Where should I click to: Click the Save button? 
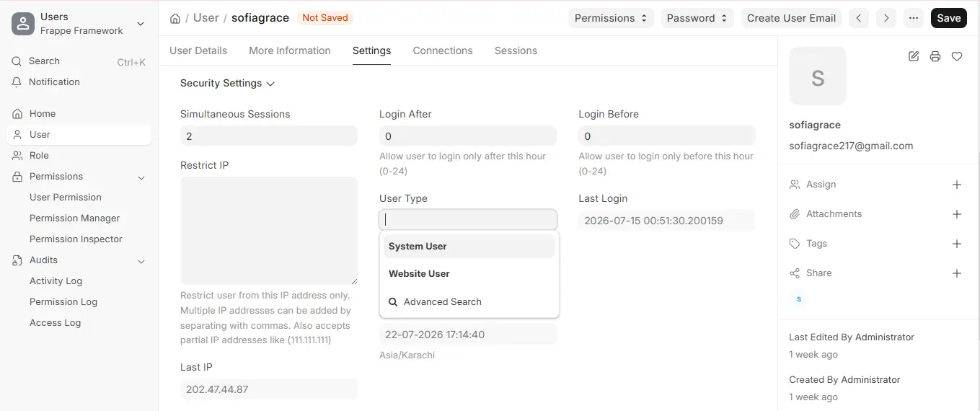click(x=949, y=18)
